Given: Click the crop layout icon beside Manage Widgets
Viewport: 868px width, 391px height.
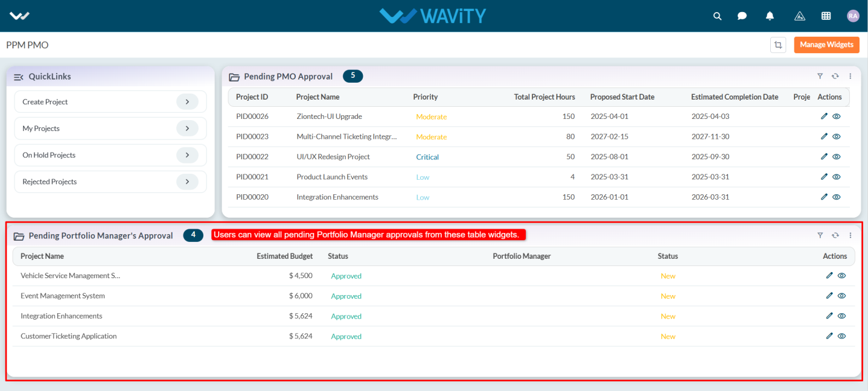Looking at the screenshot, I should pyautogui.click(x=778, y=45).
